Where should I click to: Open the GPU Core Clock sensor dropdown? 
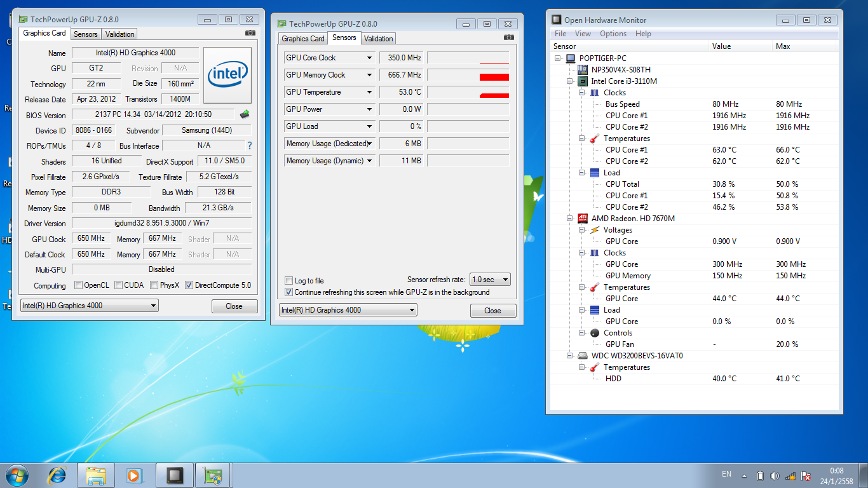click(369, 58)
